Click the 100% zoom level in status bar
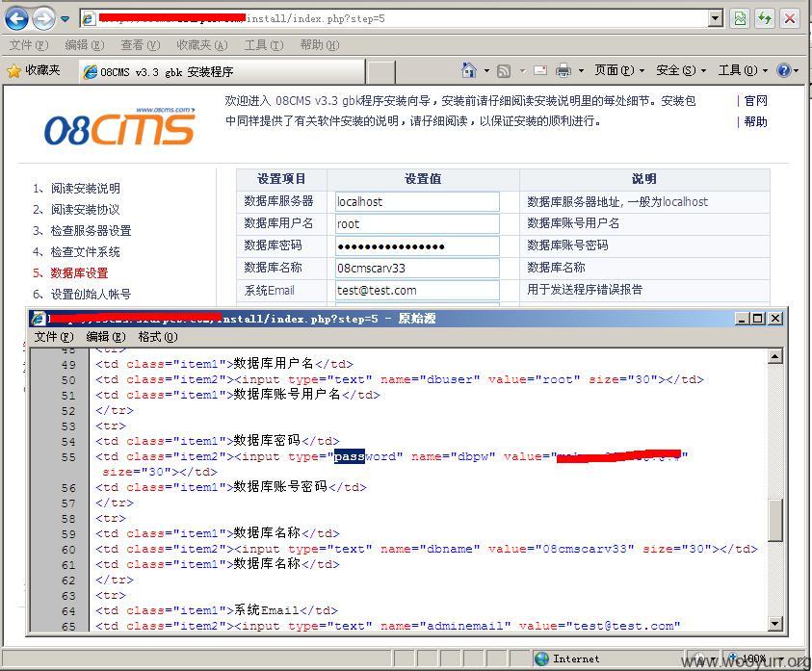This screenshot has width=812, height=671. 754,658
